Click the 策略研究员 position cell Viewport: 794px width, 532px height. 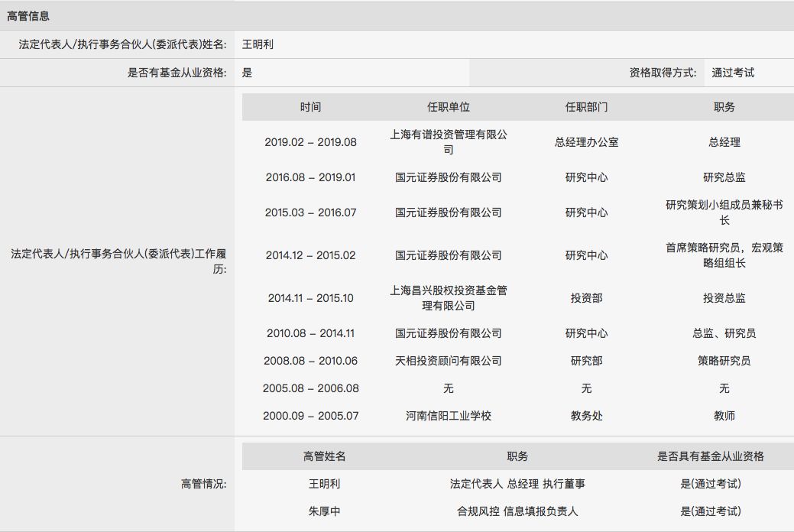coord(724,361)
